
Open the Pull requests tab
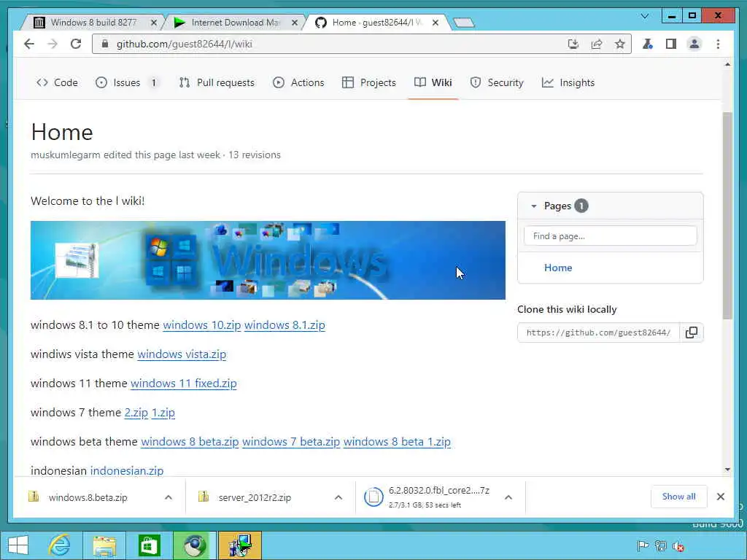coord(217,82)
